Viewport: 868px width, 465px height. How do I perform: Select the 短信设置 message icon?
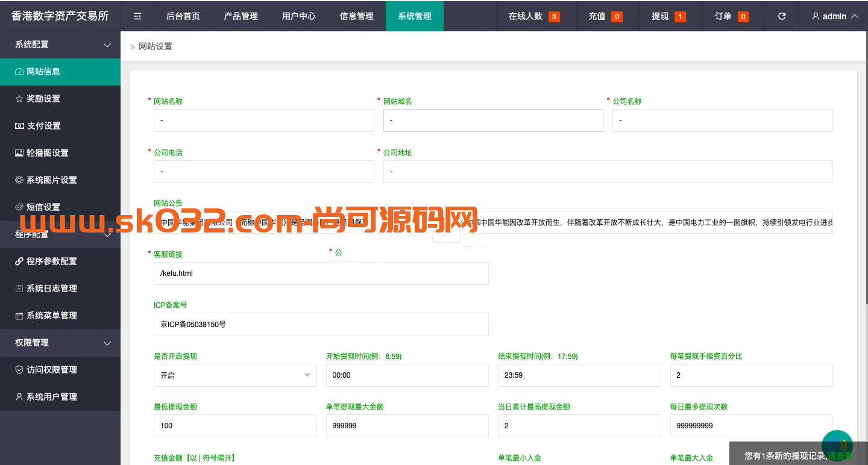pyautogui.click(x=19, y=207)
